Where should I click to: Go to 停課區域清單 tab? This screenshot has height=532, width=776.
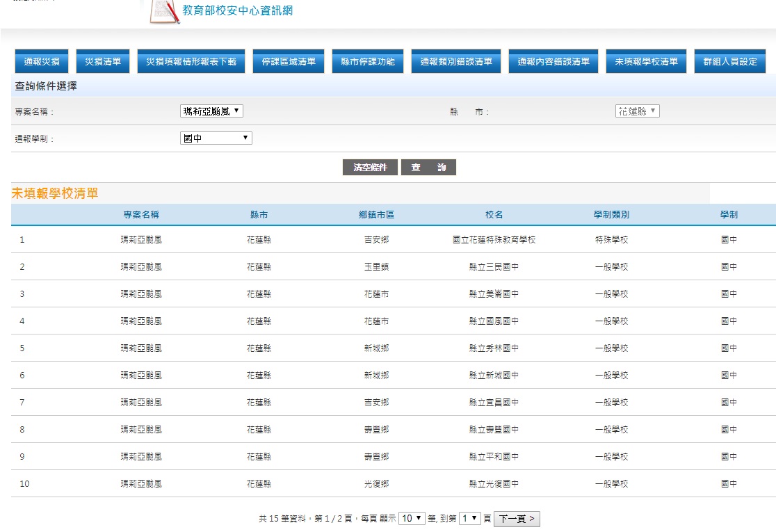click(x=288, y=62)
